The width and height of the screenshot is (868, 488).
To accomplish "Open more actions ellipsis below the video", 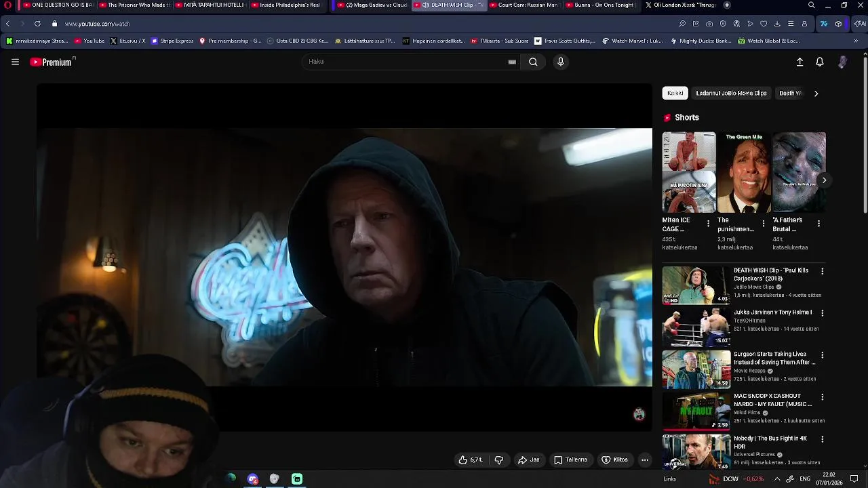I will [x=645, y=460].
